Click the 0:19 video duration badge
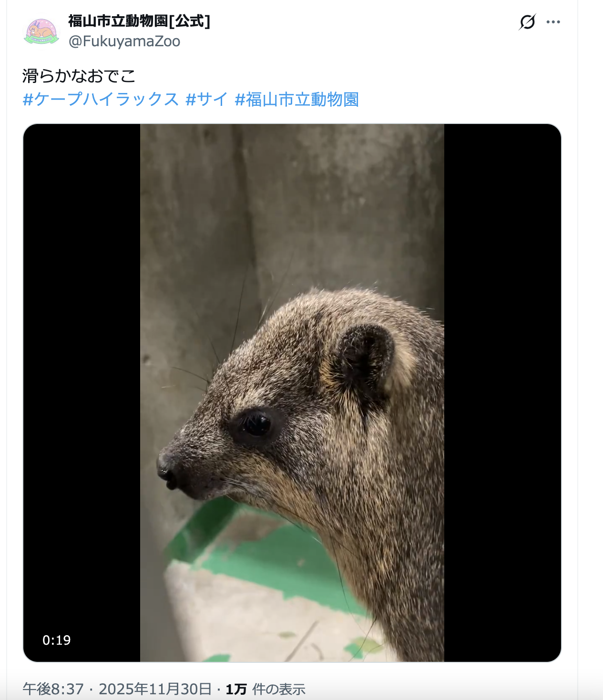The width and height of the screenshot is (603, 700). (56, 640)
